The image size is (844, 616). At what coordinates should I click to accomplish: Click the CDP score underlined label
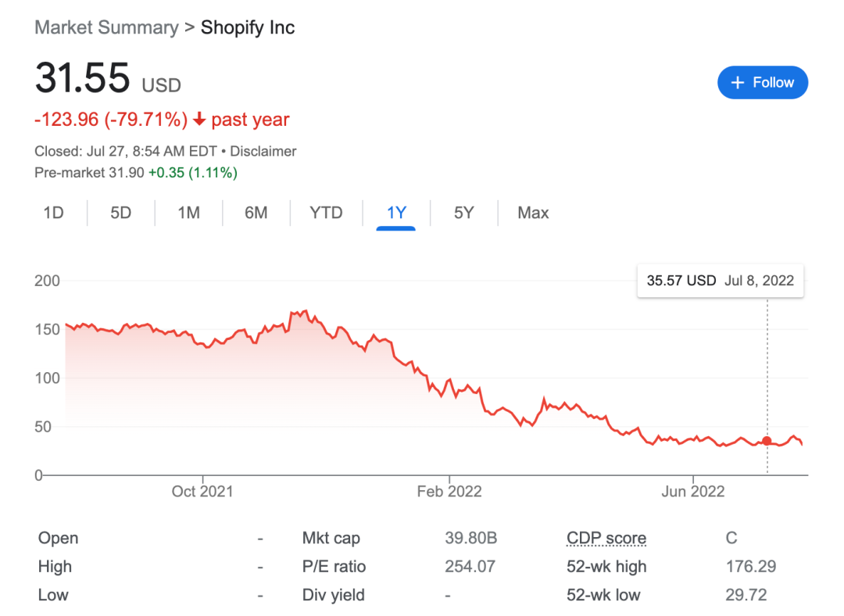[x=606, y=538]
